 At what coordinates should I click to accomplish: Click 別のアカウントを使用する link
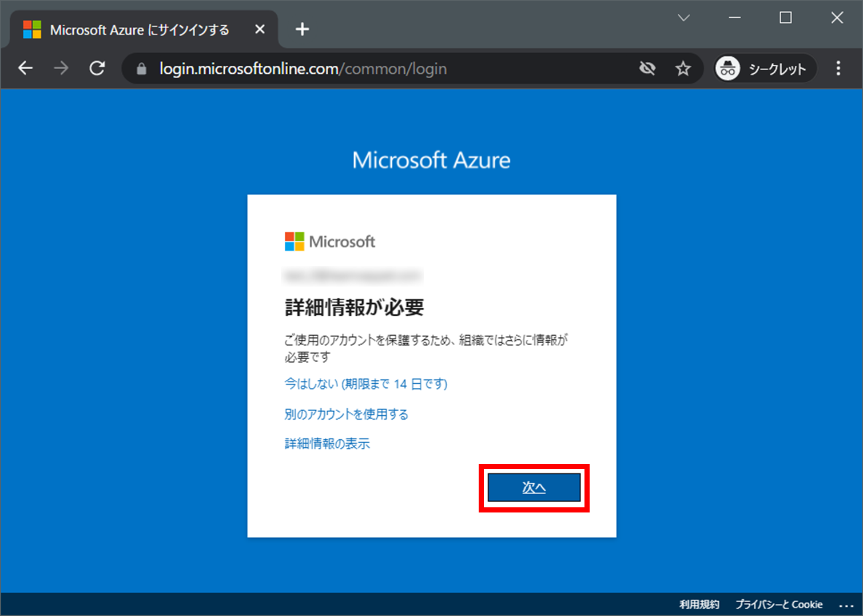pyautogui.click(x=346, y=414)
